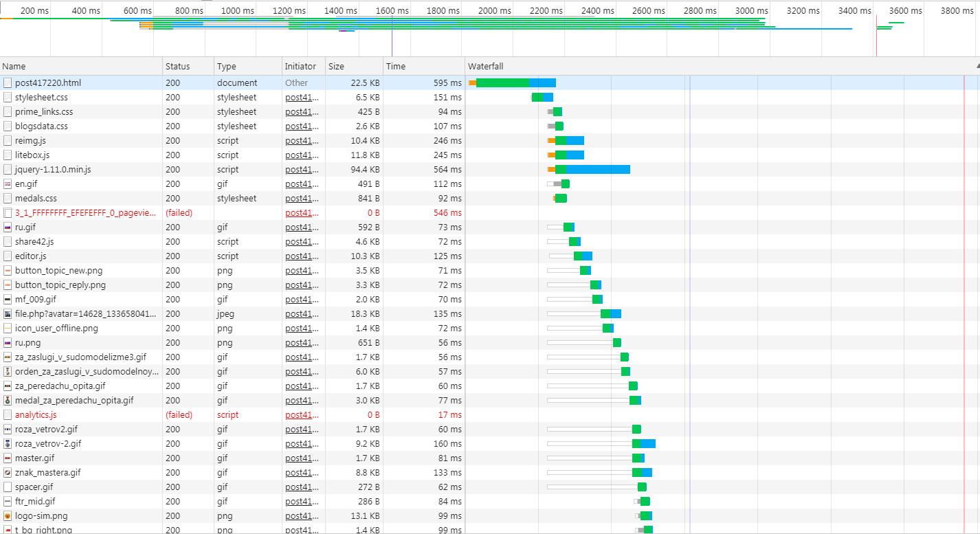This screenshot has width=980, height=534.
Task: Open the initiator link for spacer.gif
Action: (302, 487)
